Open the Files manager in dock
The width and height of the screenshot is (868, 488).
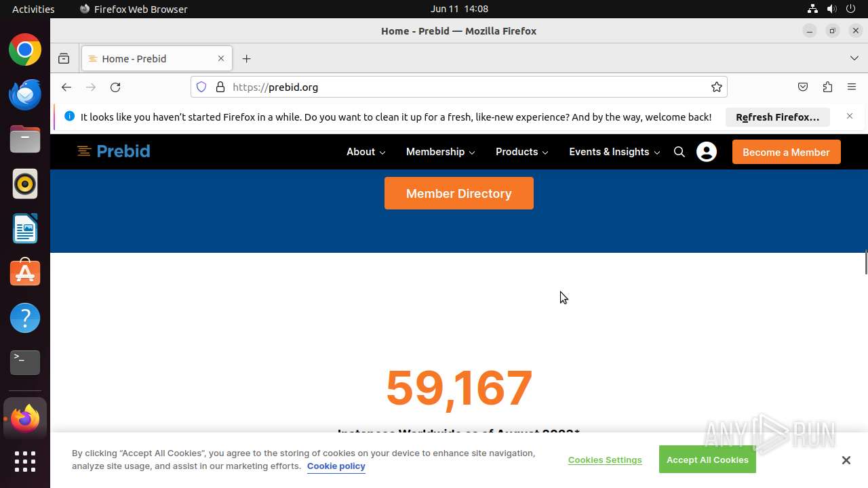click(x=25, y=140)
